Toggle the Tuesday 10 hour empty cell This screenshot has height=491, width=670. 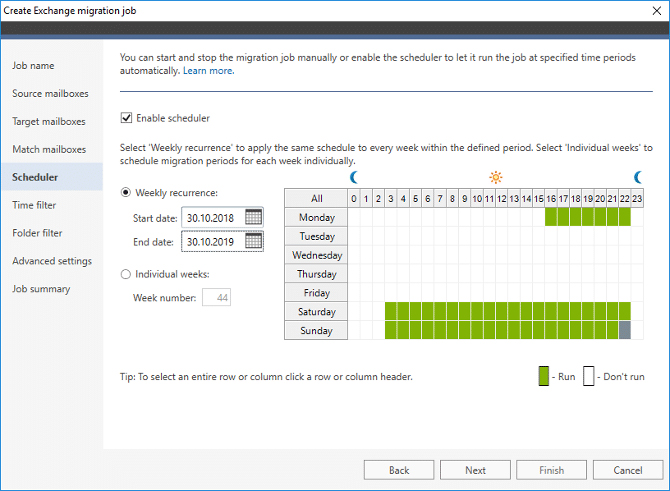(477, 236)
